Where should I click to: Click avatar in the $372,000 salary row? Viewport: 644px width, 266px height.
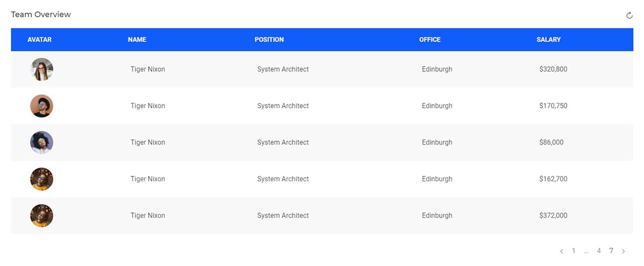42,215
